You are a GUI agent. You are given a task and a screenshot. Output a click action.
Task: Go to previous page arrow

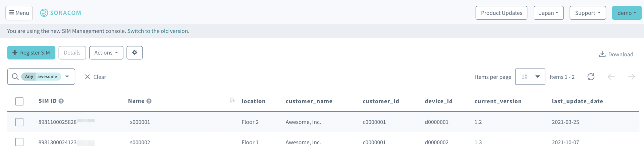click(x=611, y=77)
